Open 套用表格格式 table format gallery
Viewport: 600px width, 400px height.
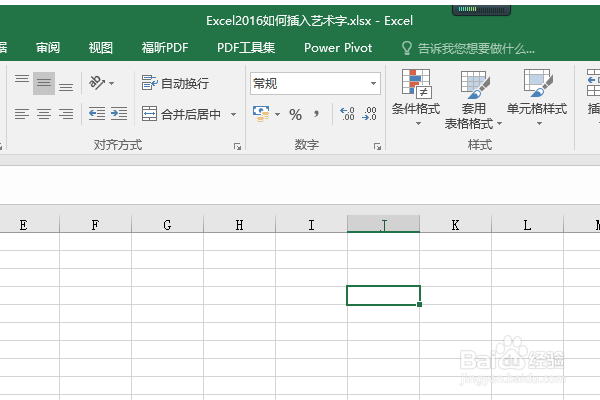pyautogui.click(x=473, y=99)
